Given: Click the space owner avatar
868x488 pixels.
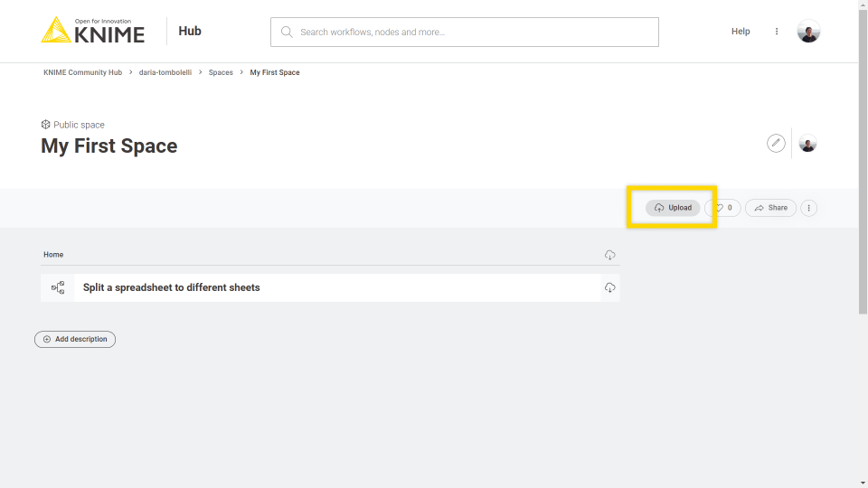Looking at the screenshot, I should (x=807, y=144).
